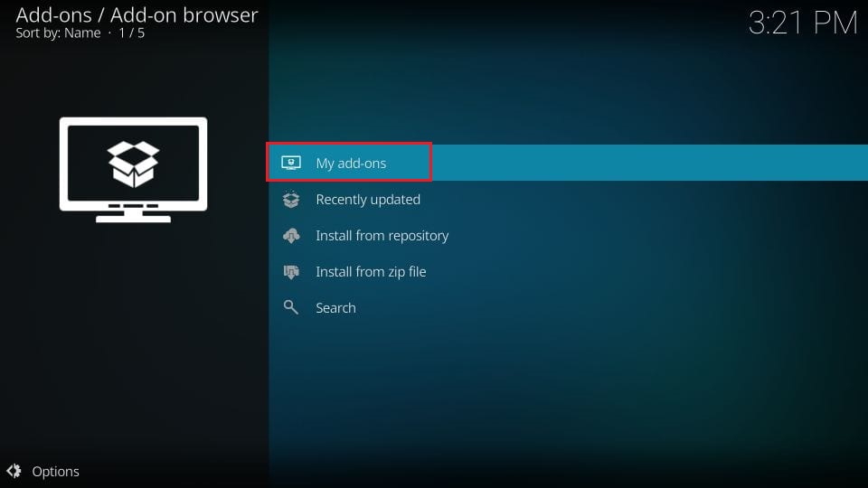Click the large add-on browser thumbnail
Viewport: 868px width, 488px height.
(134, 169)
